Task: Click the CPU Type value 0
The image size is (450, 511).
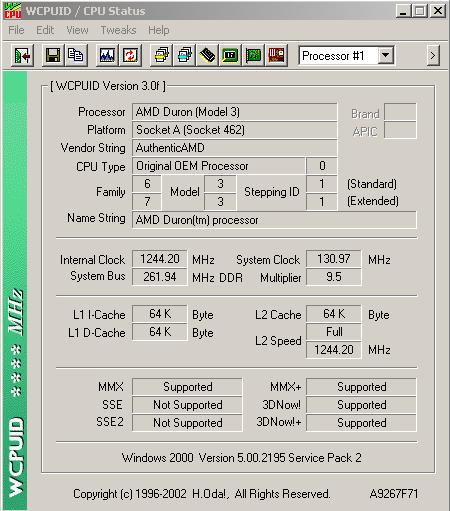Action: click(322, 166)
